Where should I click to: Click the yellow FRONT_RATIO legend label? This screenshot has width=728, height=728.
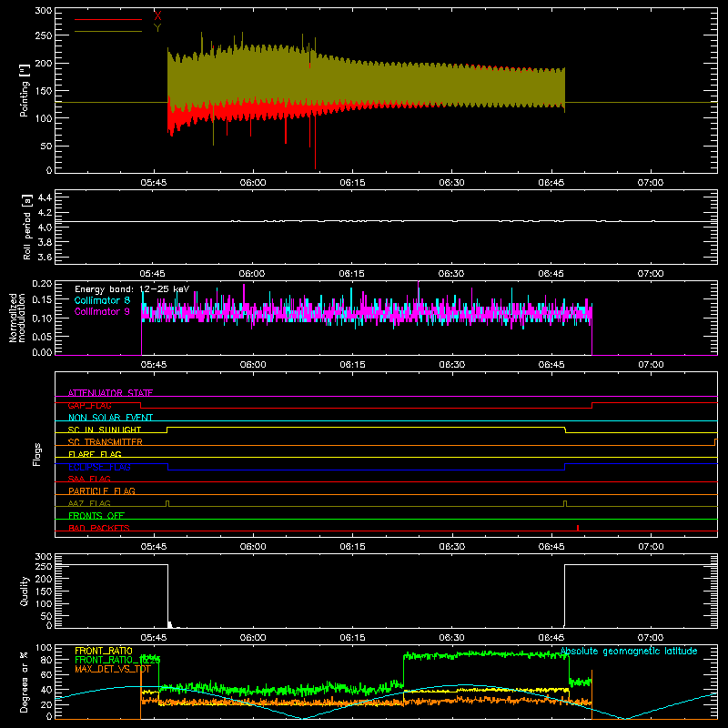coord(104,651)
